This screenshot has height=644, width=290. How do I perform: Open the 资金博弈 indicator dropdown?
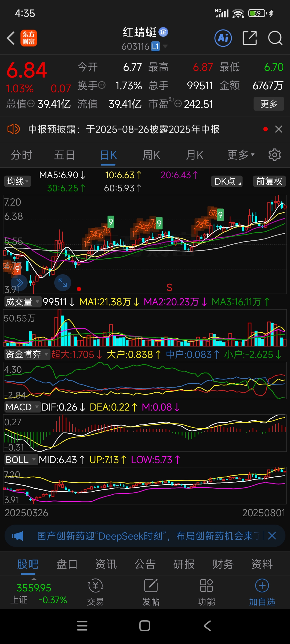[x=27, y=354]
